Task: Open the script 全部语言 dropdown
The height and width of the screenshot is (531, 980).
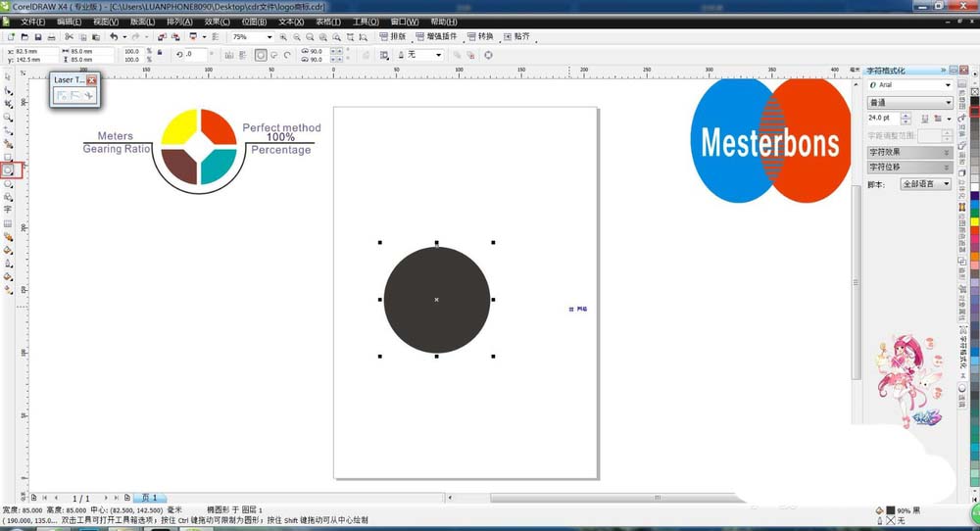Action: click(947, 183)
